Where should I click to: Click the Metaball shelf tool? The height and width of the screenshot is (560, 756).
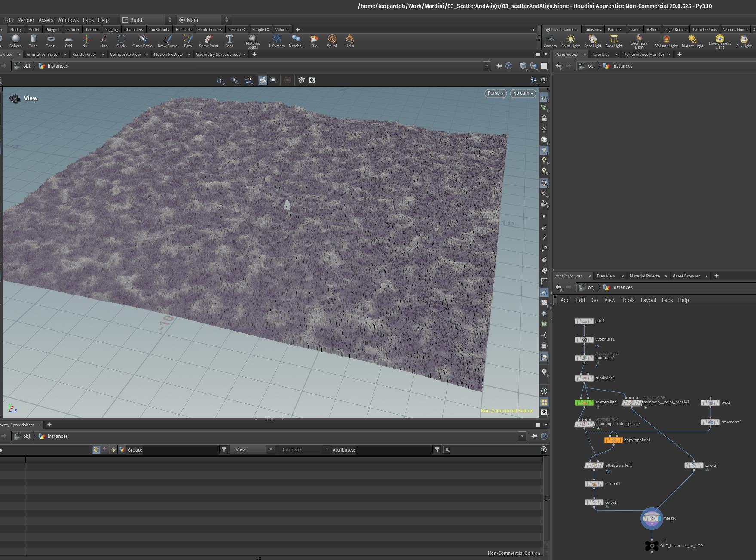[296, 41]
